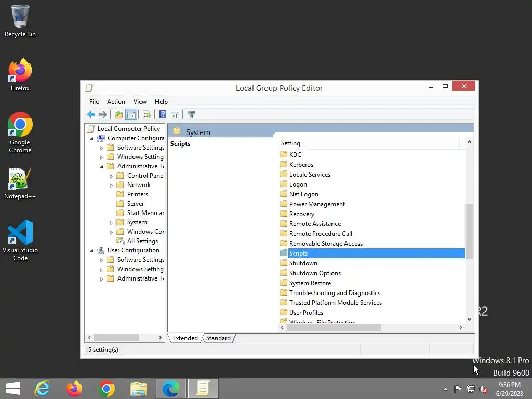Viewport: 532px width, 399px height.
Task: Click right arrow of settings horizontal scrollbar
Action: [x=460, y=327]
